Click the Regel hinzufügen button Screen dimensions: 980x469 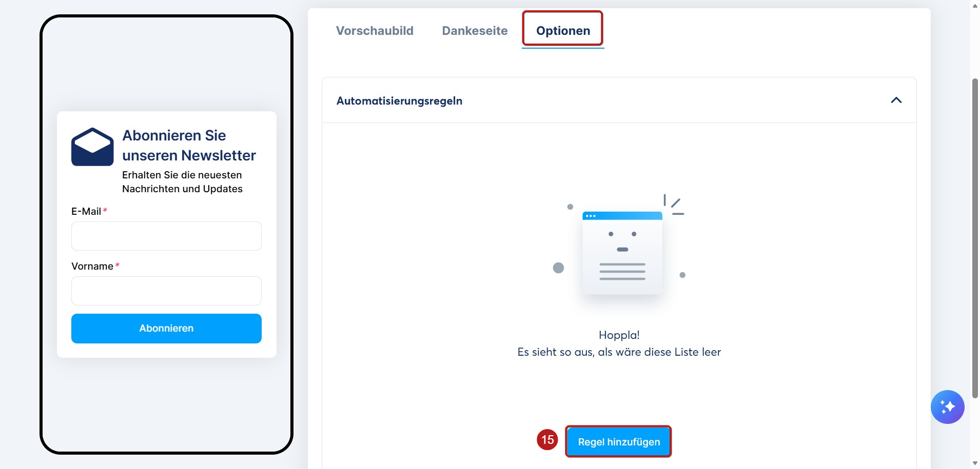(619, 442)
